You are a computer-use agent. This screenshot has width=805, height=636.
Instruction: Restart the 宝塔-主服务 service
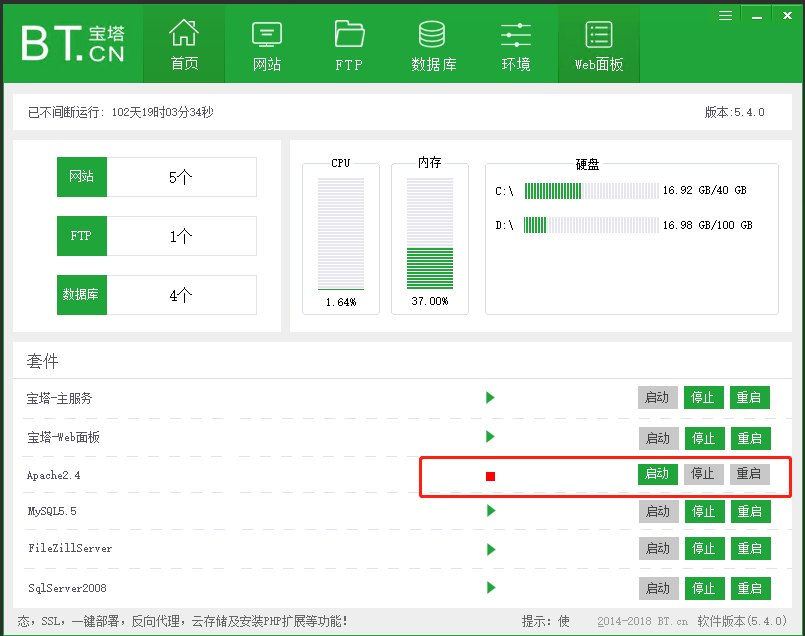pyautogui.click(x=750, y=397)
